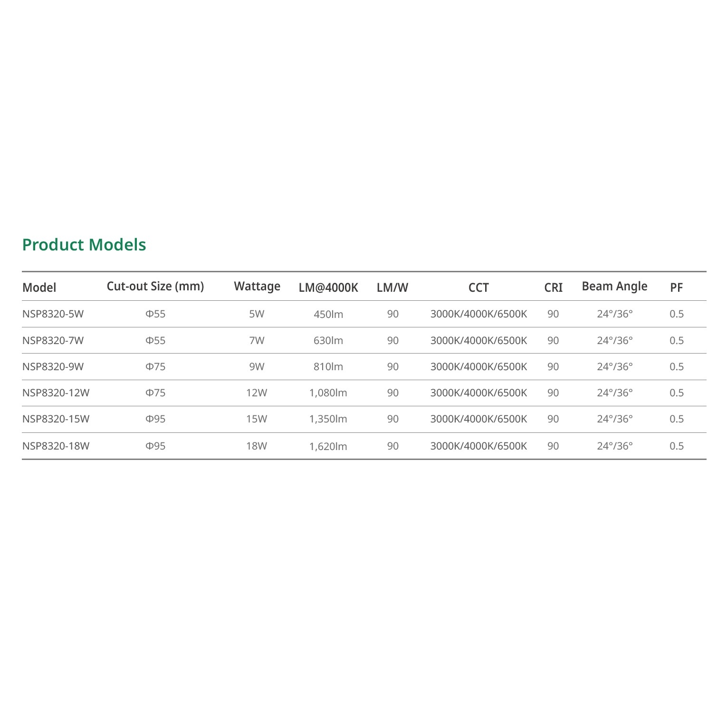The height and width of the screenshot is (728, 727).
Task: Click the CRI column header
Action: pos(553,287)
